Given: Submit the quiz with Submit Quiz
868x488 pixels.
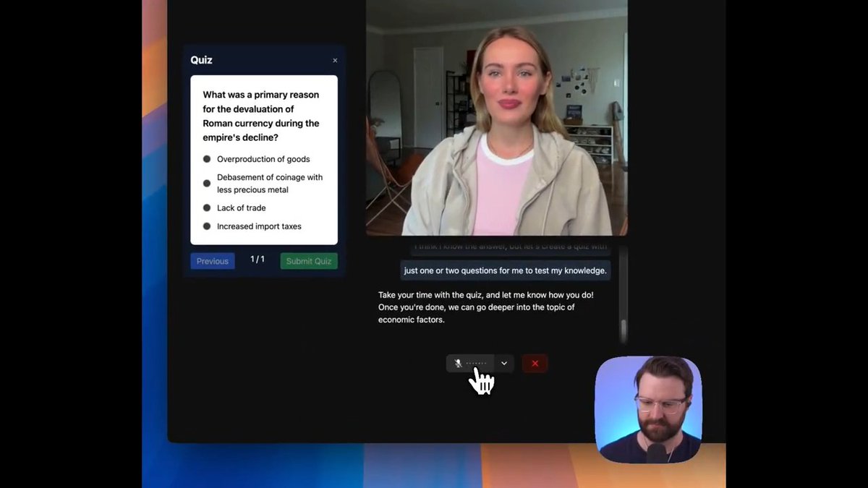Looking at the screenshot, I should coord(309,261).
